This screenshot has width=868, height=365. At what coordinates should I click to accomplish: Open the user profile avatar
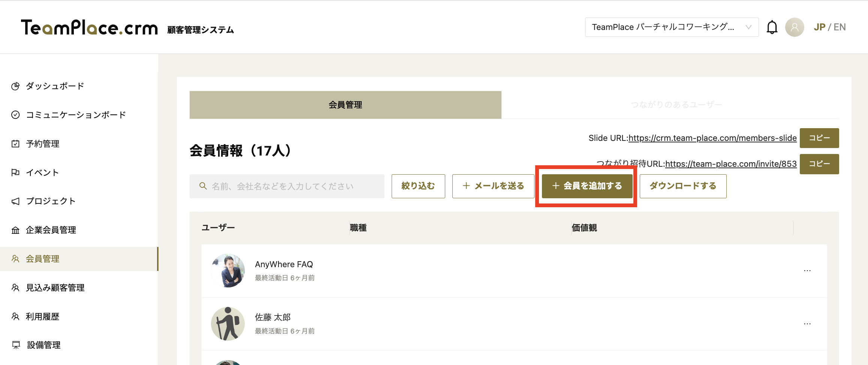795,27
